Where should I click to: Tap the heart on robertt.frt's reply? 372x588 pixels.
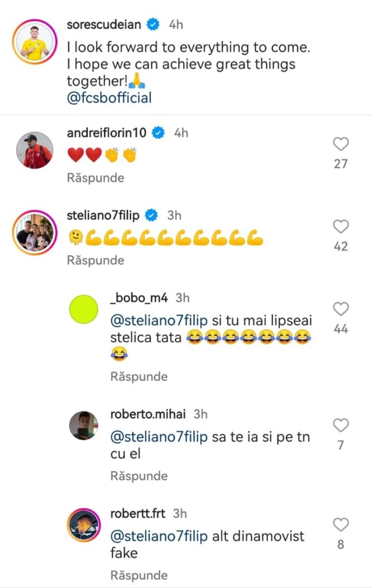point(341,524)
